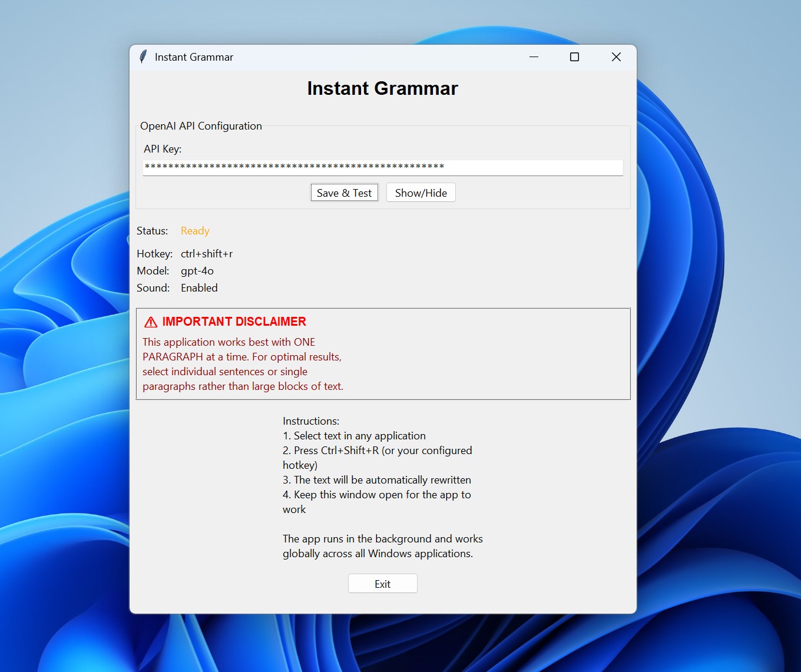Click the IMPORTANT DISCLAIMER heading

coord(233,321)
